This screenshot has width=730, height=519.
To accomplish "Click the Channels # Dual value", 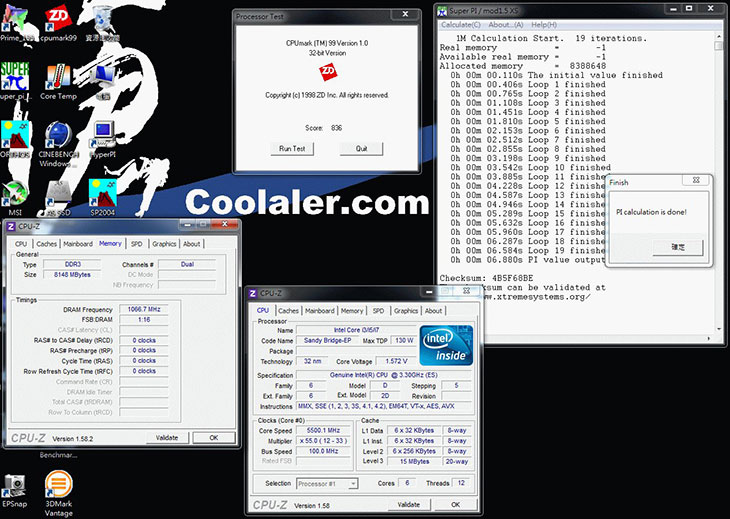I will coord(187,264).
